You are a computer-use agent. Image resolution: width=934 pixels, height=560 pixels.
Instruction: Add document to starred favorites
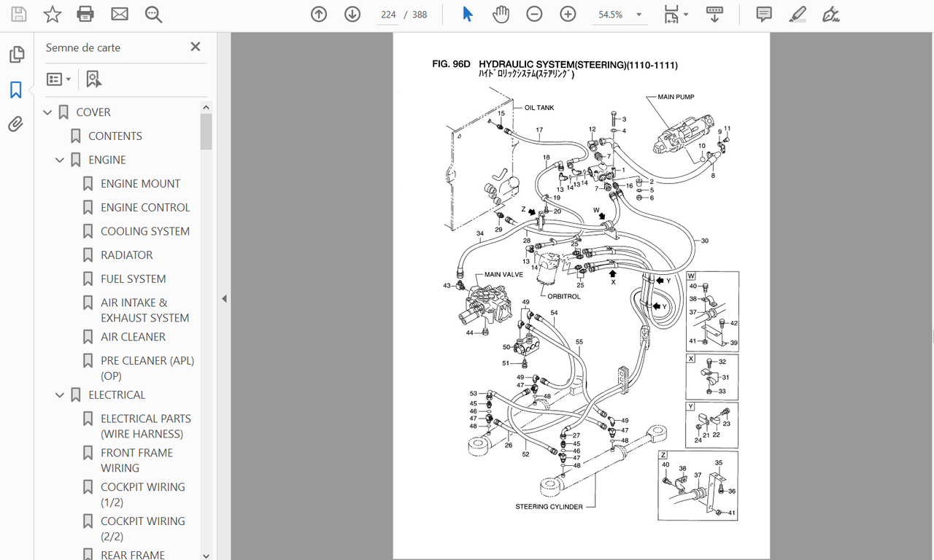pyautogui.click(x=52, y=14)
